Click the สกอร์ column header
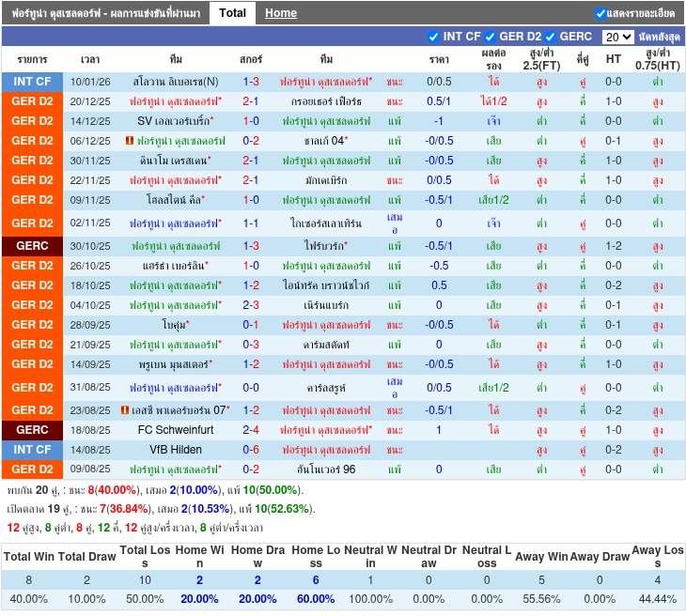The height and width of the screenshot is (616, 686). point(251,59)
